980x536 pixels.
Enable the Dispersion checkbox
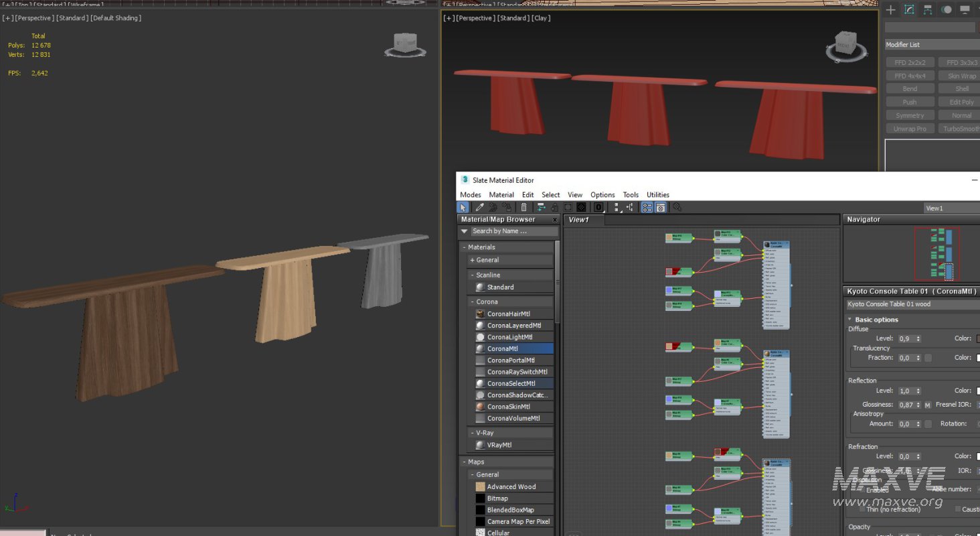pos(862,490)
